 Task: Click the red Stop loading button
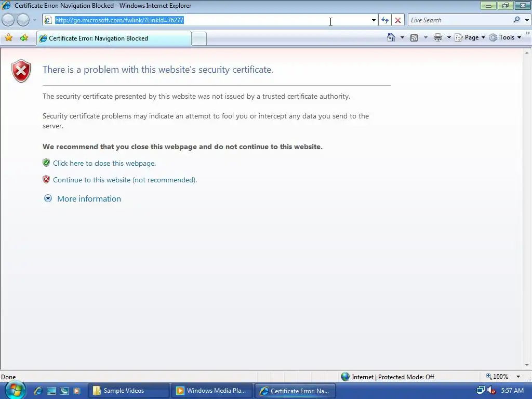(398, 20)
